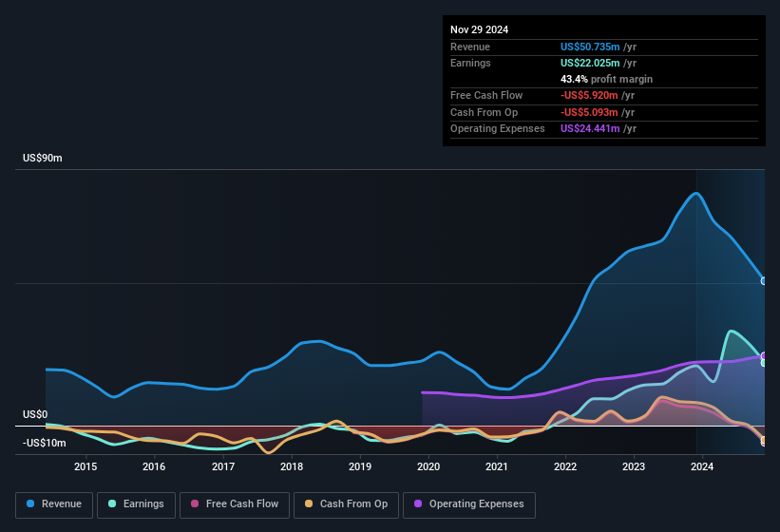Click the 2019 x-axis label
780x532 pixels.
tap(360, 466)
